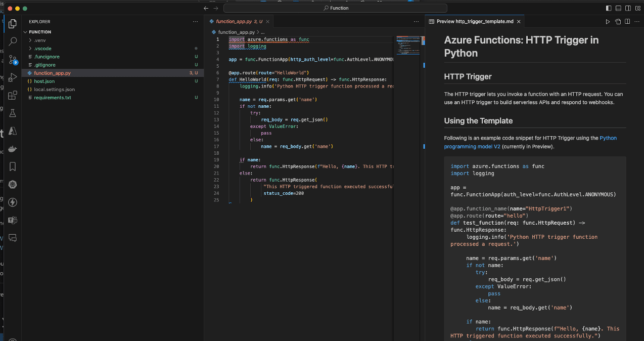This screenshot has height=341, width=644.
Task: Switch to the function_app.py editor tab
Action: [238, 21]
